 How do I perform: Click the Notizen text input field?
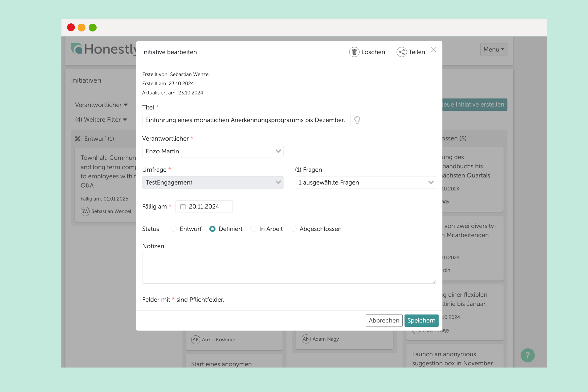(x=289, y=267)
